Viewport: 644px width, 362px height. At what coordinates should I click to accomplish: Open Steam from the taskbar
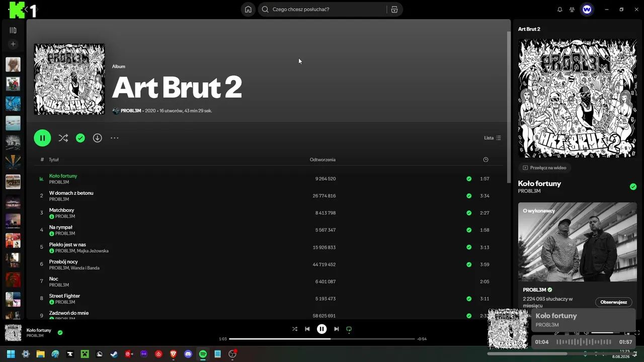(114, 354)
